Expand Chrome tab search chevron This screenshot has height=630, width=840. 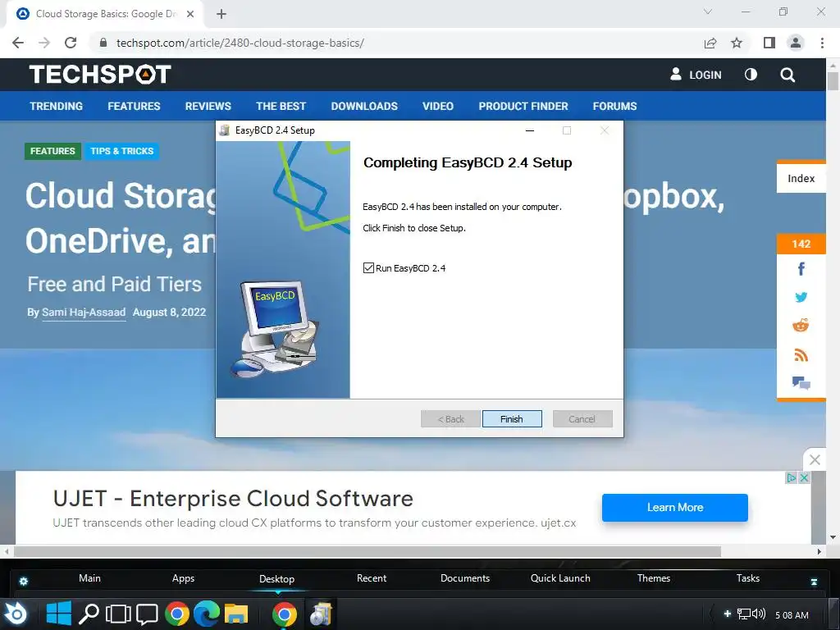[708, 11]
